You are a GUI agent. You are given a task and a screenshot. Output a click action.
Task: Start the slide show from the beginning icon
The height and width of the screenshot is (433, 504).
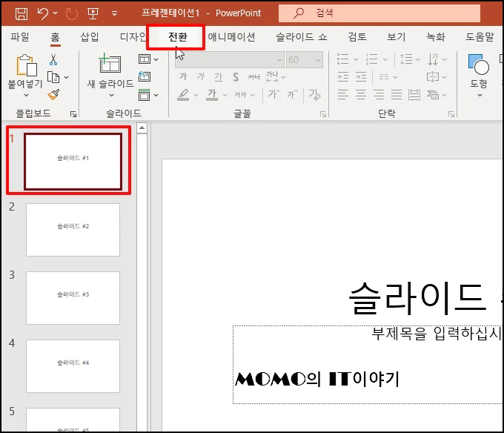tap(93, 13)
